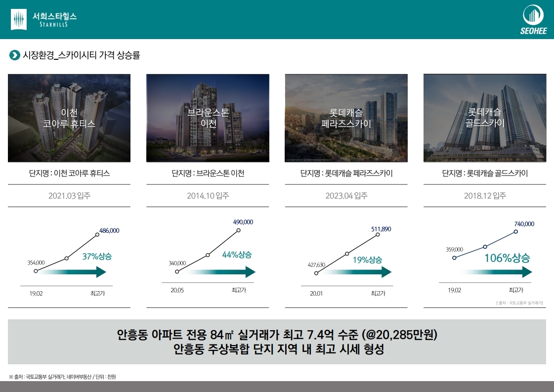Viewport: 554px width, 392px height.
Task: Select text 단지명 : 브라운스톤 이천
Action: (208, 173)
